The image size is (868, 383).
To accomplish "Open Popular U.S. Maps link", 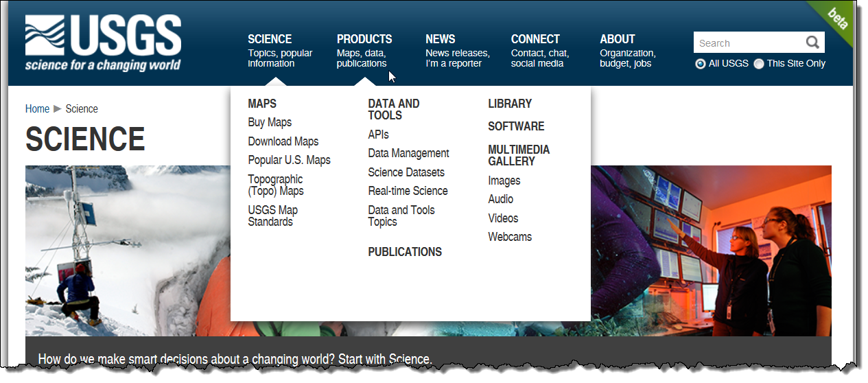I will (x=289, y=160).
